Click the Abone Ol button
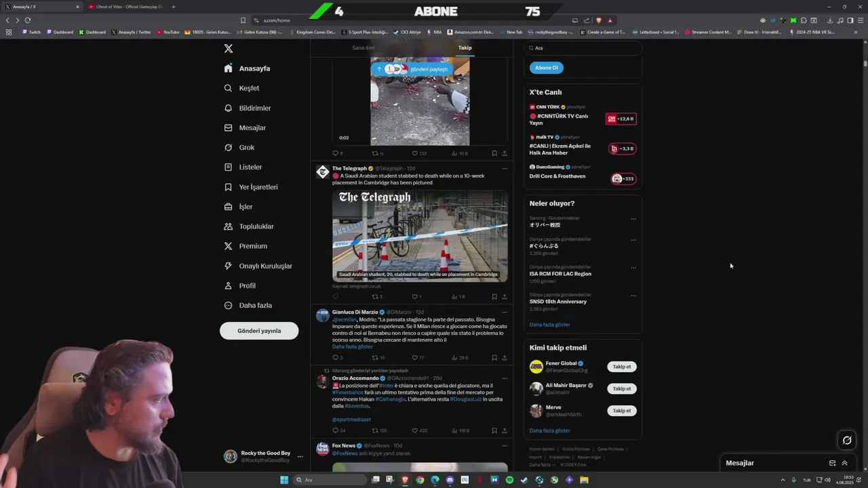This screenshot has width=868, height=488. point(546,68)
